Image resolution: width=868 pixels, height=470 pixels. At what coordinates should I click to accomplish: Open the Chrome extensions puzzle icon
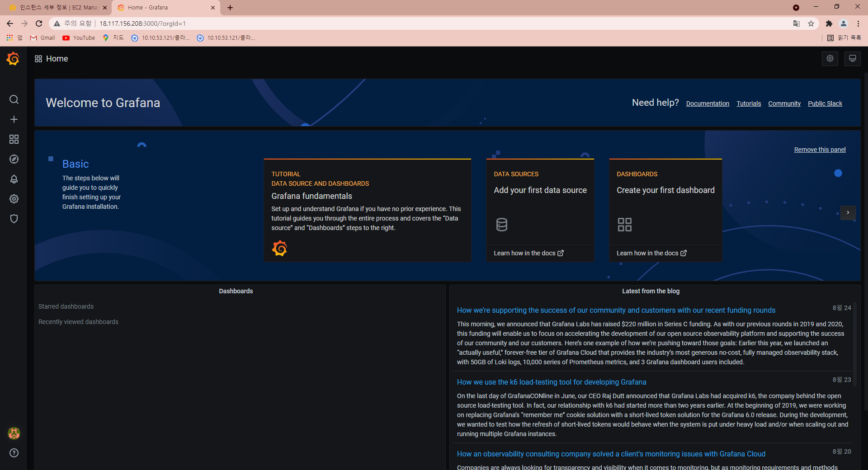[829, 23]
